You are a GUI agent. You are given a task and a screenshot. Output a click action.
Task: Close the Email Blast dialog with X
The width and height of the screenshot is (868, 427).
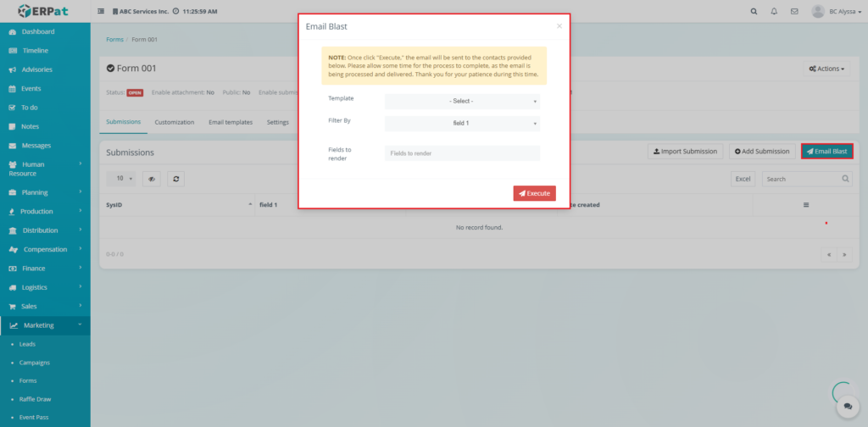coord(559,26)
